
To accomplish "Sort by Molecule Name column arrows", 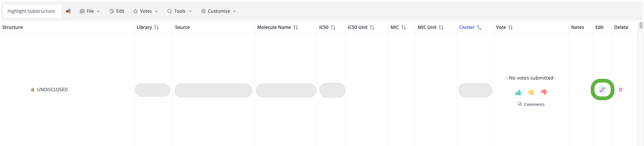I will [x=296, y=27].
